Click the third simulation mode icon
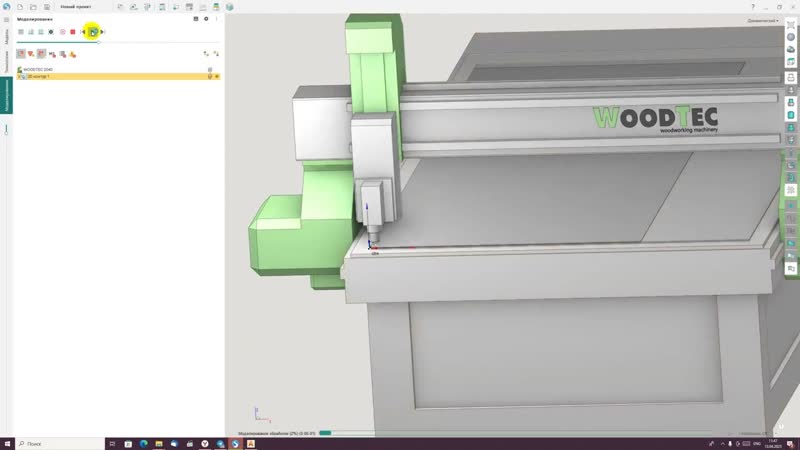The width and height of the screenshot is (800, 450). point(41,32)
